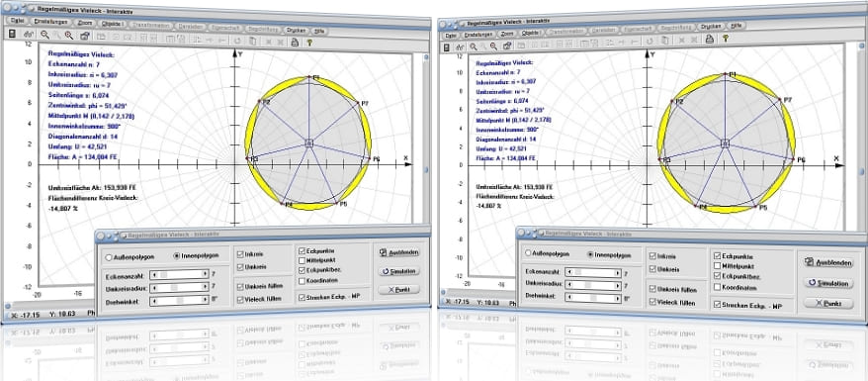Click 'Eckenanzahl n: 7' text in left window
This screenshot has width=868, height=381.
[75, 64]
